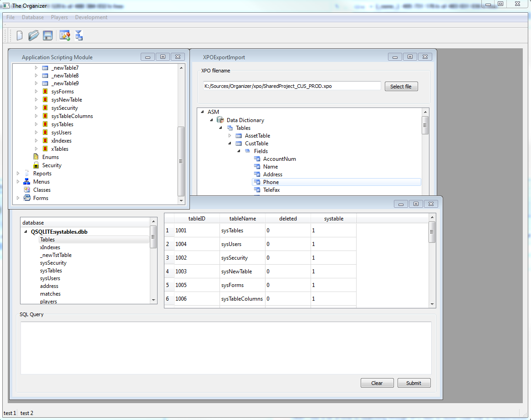The height and width of the screenshot is (420, 531).
Task: Expand the AssetTable node in XPO tree
Action: tap(230, 135)
